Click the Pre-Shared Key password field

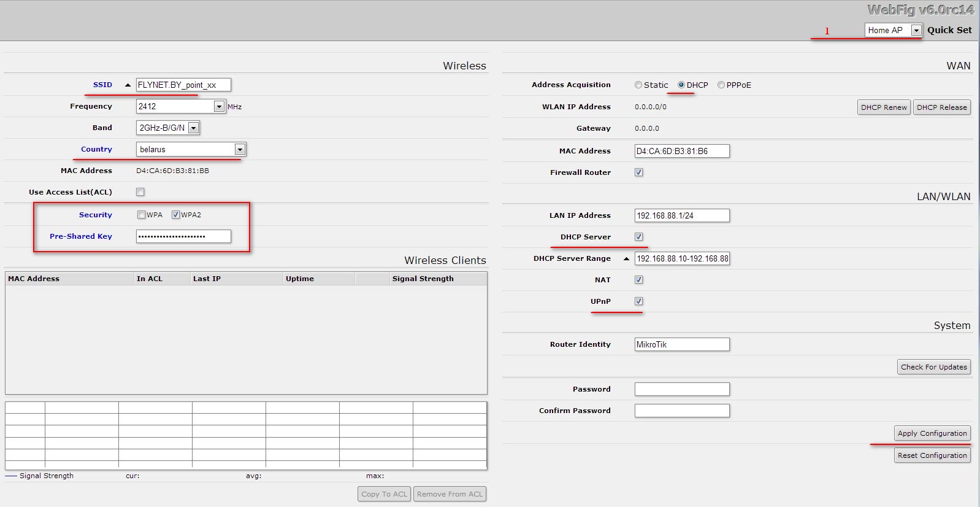pos(183,236)
